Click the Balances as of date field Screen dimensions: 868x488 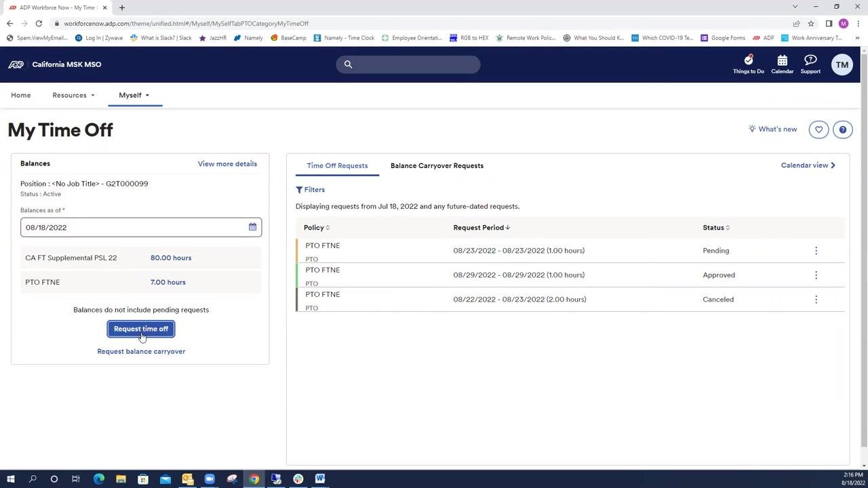point(141,227)
